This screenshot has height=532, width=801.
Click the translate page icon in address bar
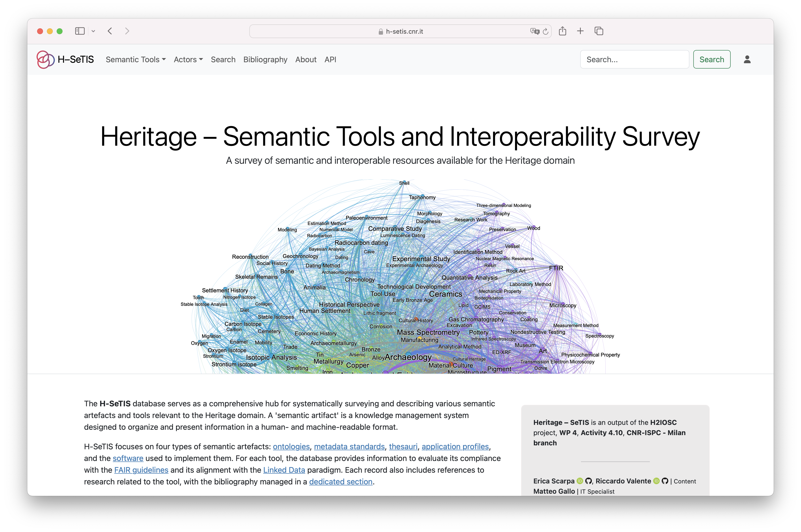click(535, 31)
